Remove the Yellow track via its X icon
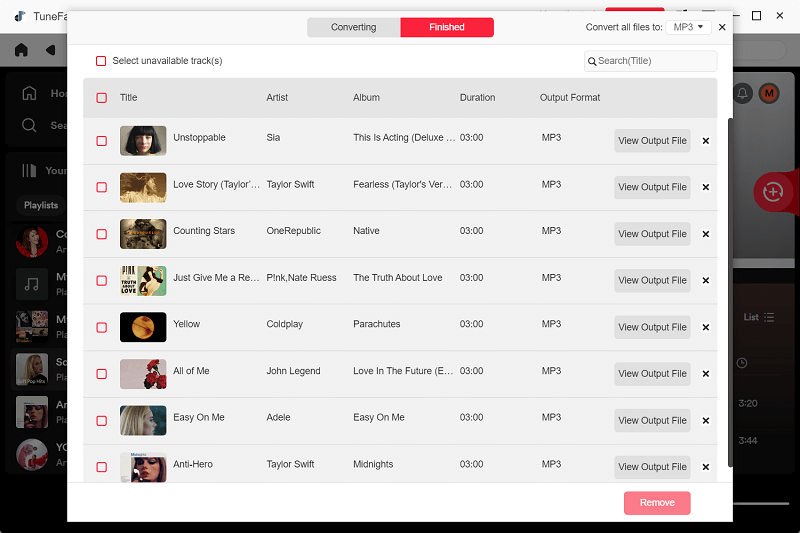Viewport: 800px width, 533px height. [x=705, y=327]
